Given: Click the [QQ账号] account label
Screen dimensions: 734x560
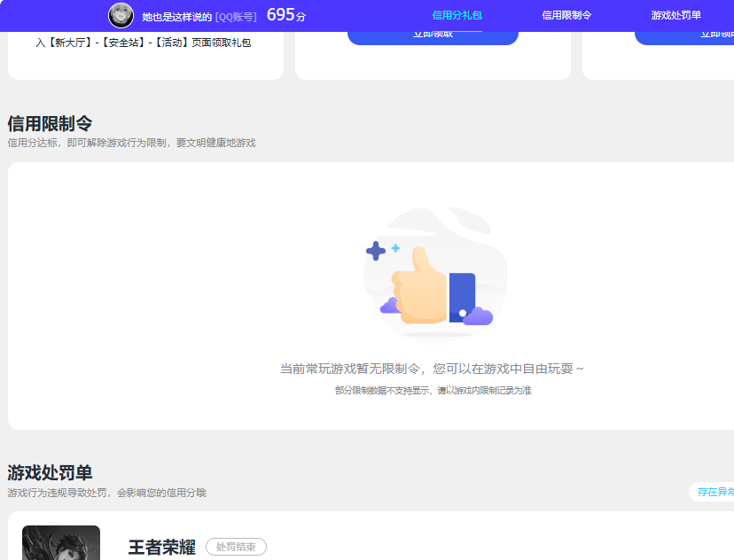Looking at the screenshot, I should tap(237, 14).
